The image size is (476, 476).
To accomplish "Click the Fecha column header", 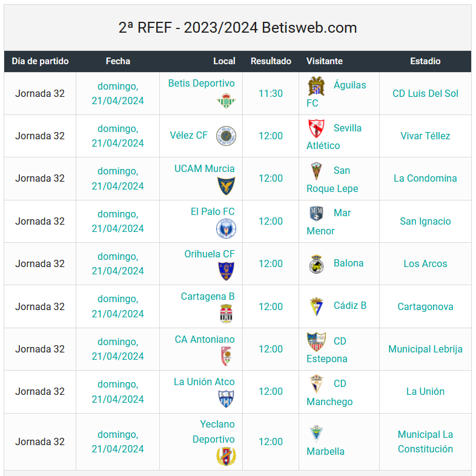I will coord(117,61).
